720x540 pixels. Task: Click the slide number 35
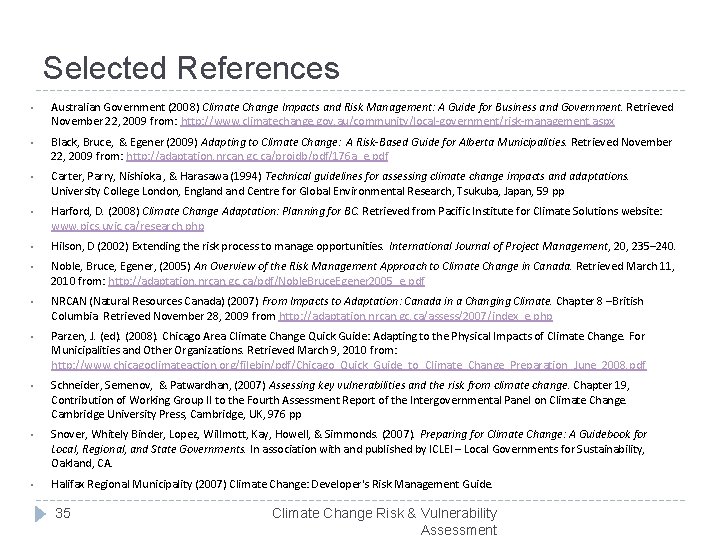63,513
